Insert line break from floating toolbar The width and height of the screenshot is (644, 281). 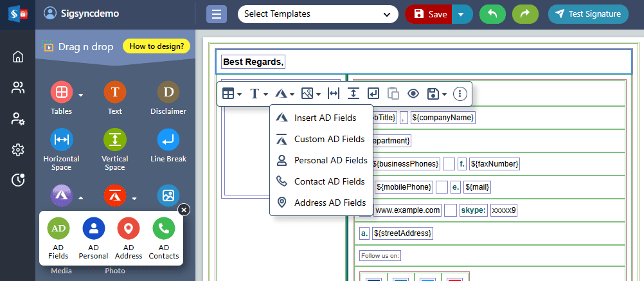(x=373, y=94)
